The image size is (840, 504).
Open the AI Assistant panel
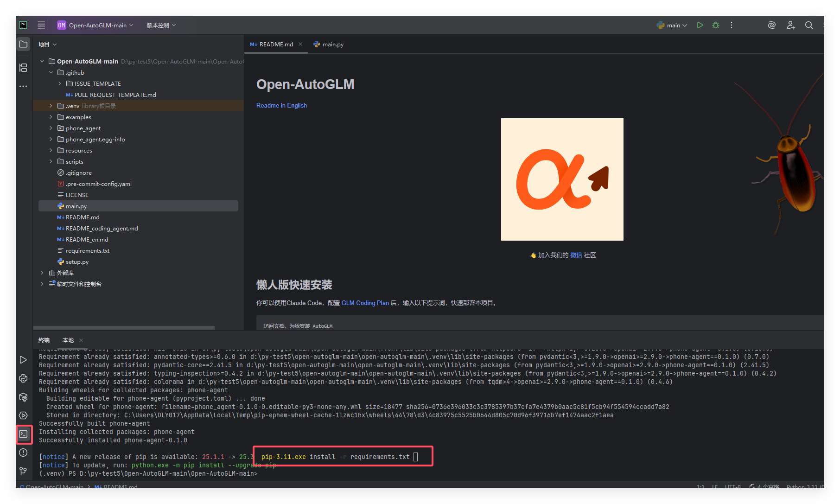[x=771, y=25]
